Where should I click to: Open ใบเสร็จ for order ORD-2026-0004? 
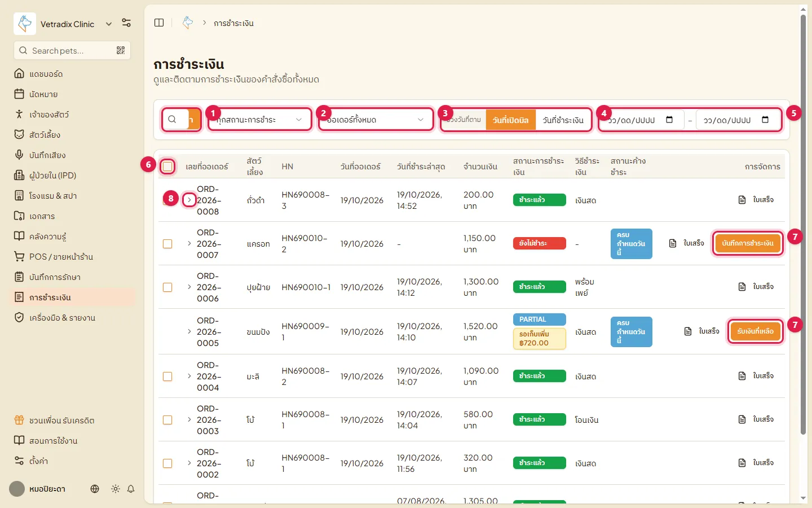(756, 376)
